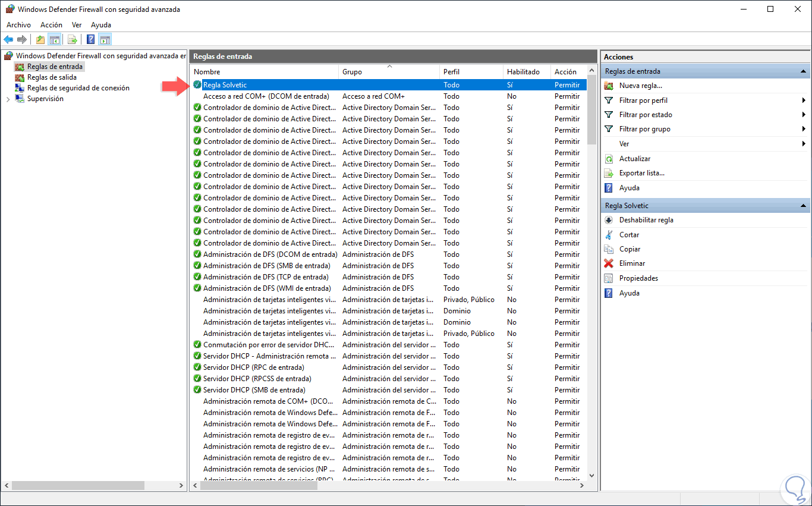This screenshot has width=812, height=506.
Task: Click the scissors icon beside Cortar
Action: pos(609,235)
